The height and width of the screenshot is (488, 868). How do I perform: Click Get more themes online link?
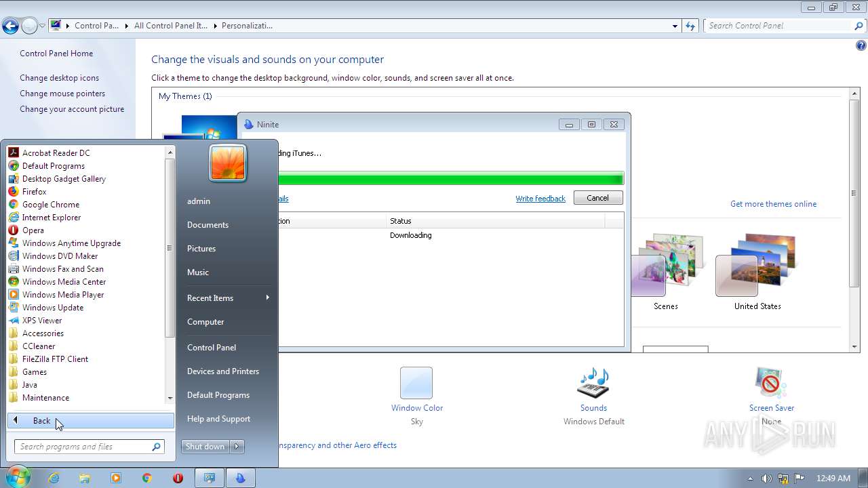click(773, 204)
